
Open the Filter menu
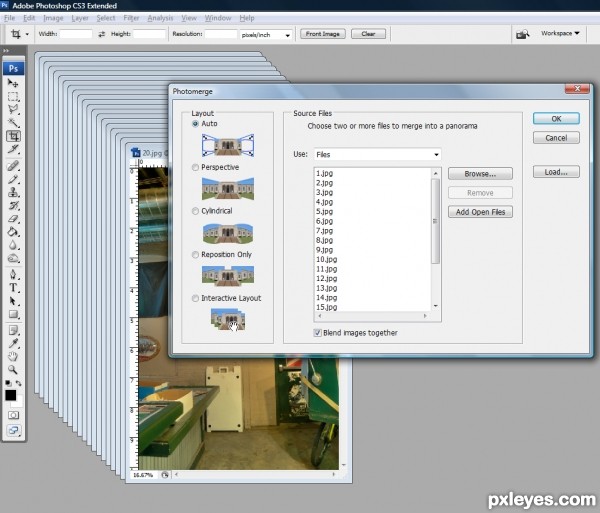coord(131,18)
